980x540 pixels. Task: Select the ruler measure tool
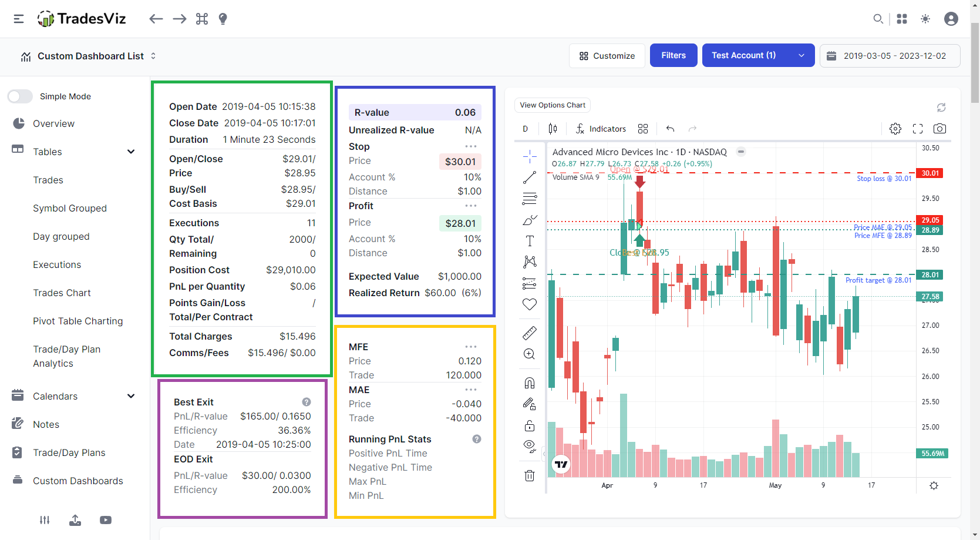click(x=530, y=333)
